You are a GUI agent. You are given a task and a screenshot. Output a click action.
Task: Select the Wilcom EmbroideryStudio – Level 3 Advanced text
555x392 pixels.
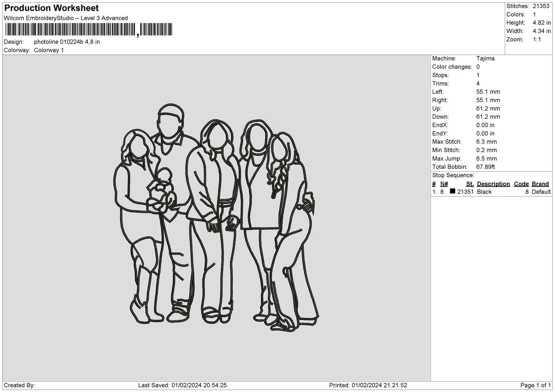click(x=66, y=18)
